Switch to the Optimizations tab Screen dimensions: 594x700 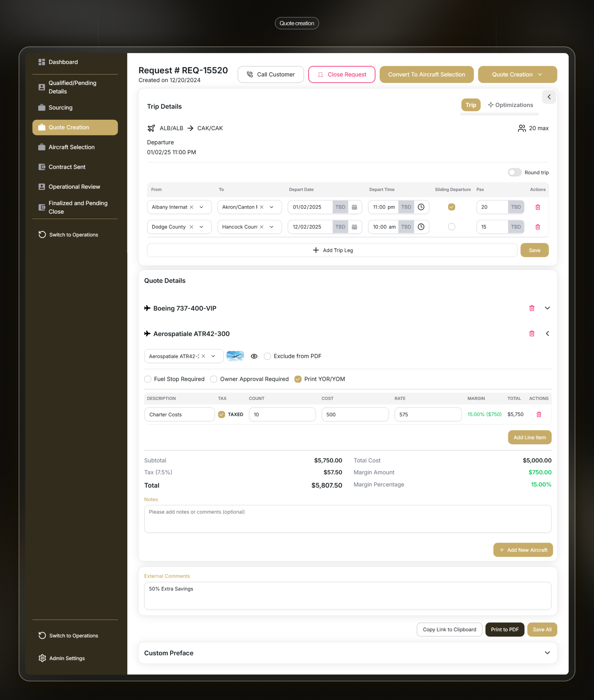(510, 105)
